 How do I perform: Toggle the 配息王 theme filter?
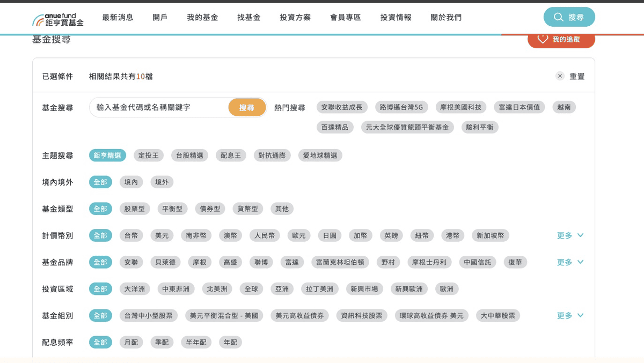click(x=231, y=155)
